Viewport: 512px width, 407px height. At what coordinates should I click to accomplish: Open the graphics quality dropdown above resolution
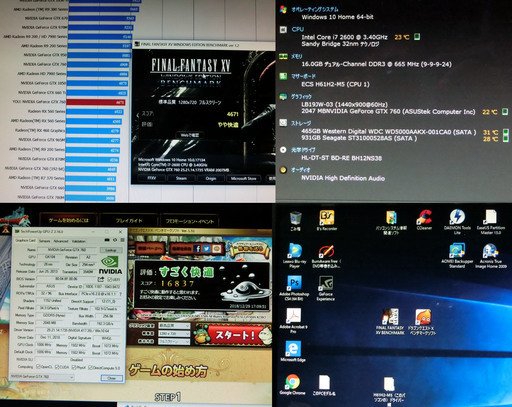pos(174,325)
